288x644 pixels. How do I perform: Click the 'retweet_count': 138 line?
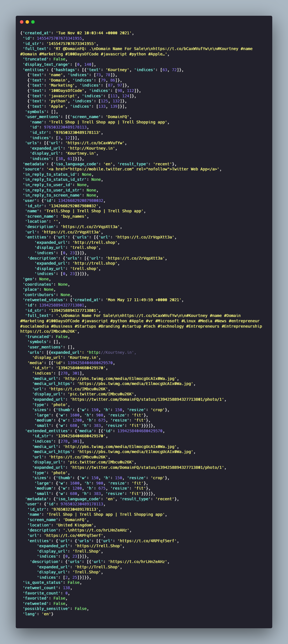point(47,588)
